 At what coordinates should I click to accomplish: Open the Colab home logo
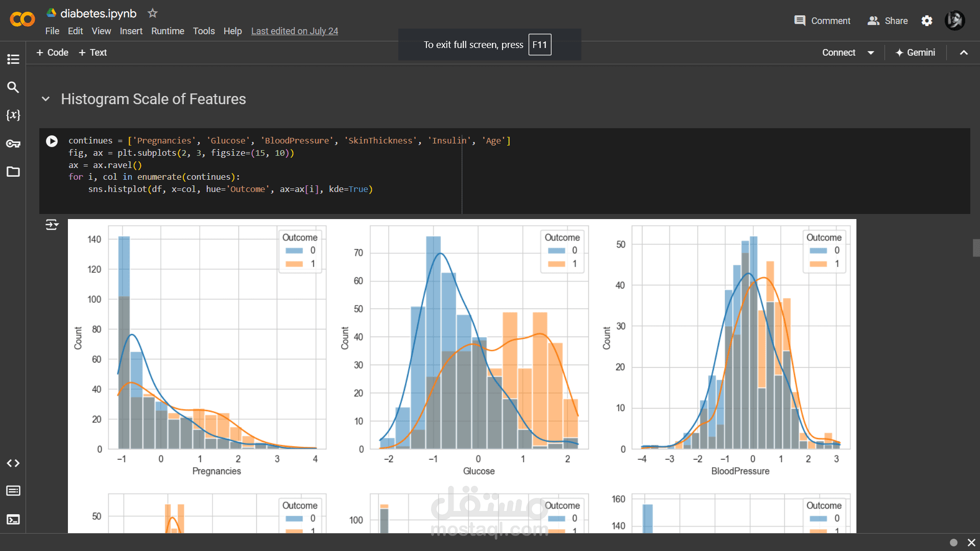[x=22, y=19]
